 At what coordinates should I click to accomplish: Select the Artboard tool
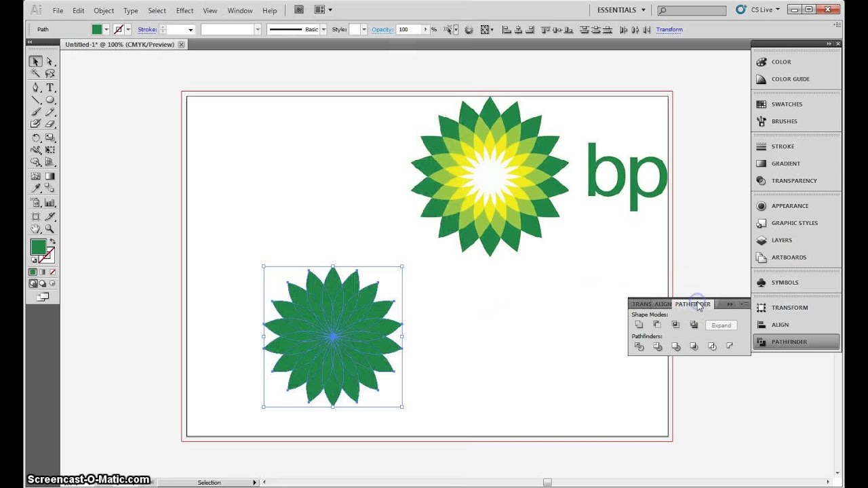35,217
